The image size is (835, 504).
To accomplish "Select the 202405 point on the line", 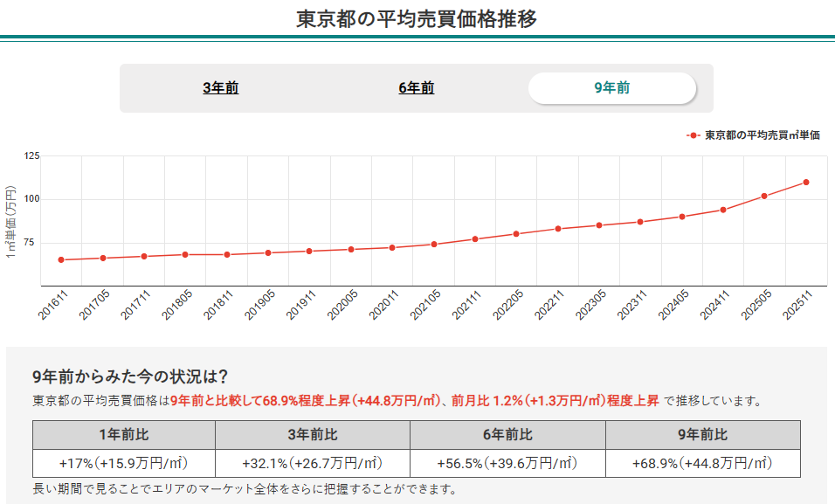I will [x=683, y=216].
